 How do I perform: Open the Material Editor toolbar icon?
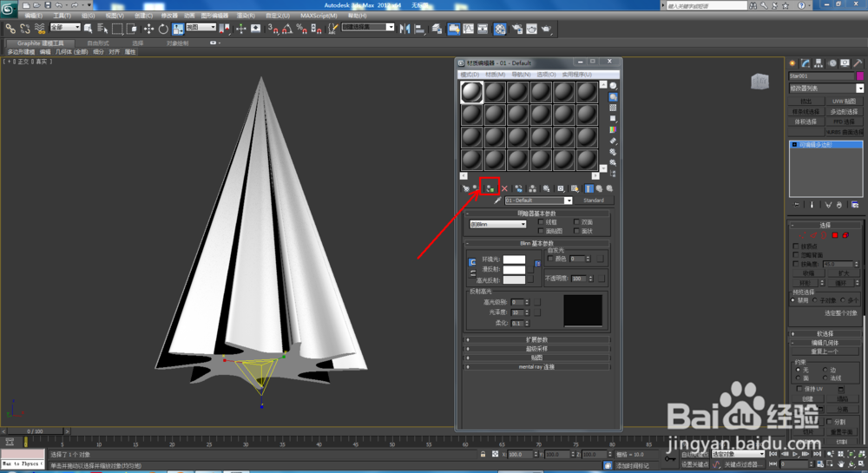coord(500,29)
